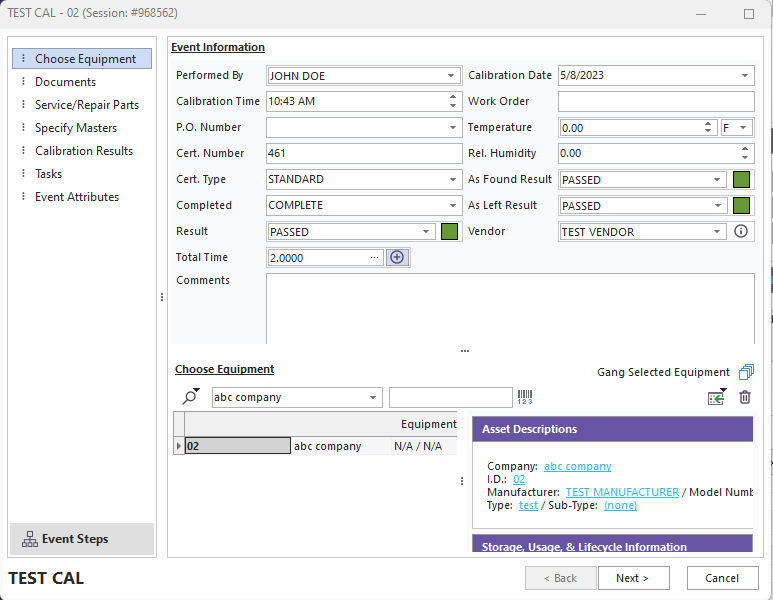Click the plus icon beside Total Time
This screenshot has height=600, width=773.
point(397,257)
